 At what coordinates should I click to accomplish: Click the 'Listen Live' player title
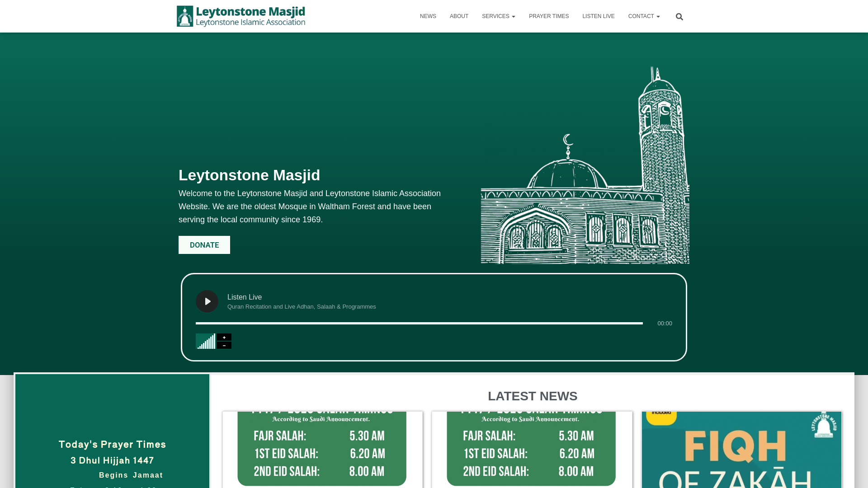tap(245, 297)
